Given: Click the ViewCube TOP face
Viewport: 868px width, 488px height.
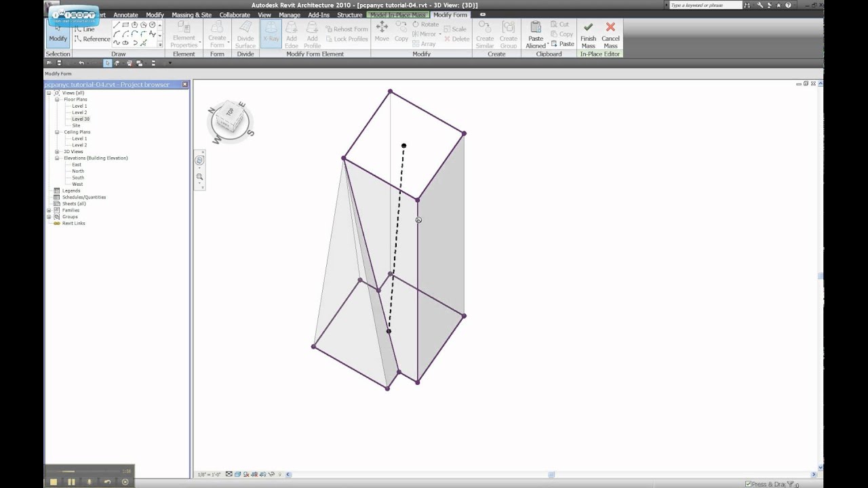Looking at the screenshot, I should tap(230, 111).
